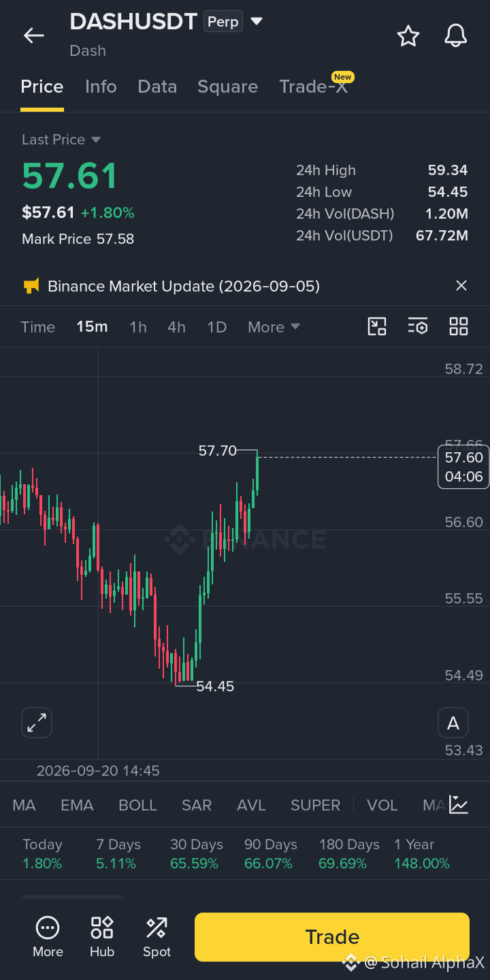Open price alerts via bell icon
Screen dimensions: 490x980
click(x=456, y=35)
